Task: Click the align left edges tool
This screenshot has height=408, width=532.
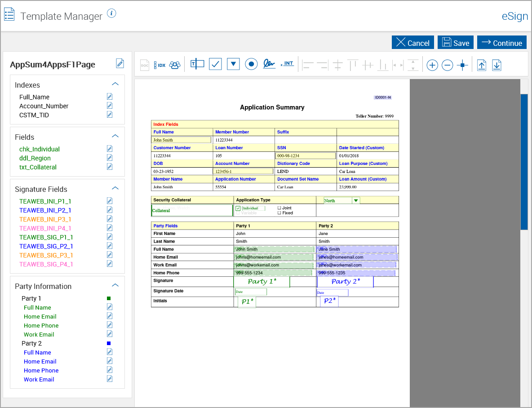Action: [308, 65]
